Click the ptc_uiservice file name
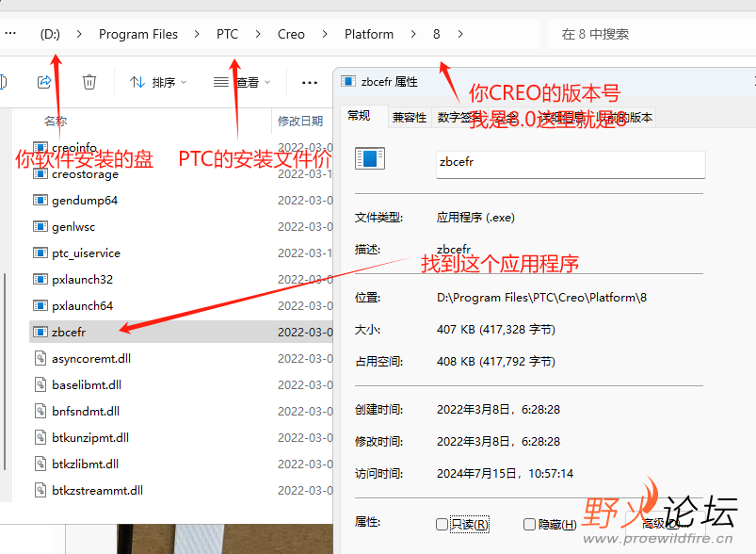 87,253
